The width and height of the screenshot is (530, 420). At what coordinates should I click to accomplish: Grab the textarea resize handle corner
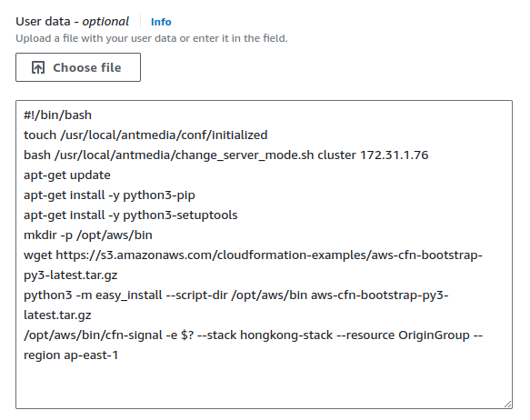(507, 405)
